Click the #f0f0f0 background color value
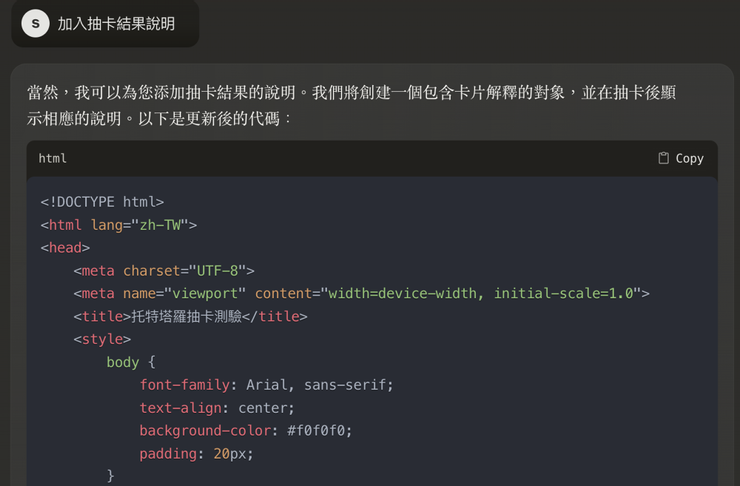Viewport: 740px width, 486px height. click(319, 431)
